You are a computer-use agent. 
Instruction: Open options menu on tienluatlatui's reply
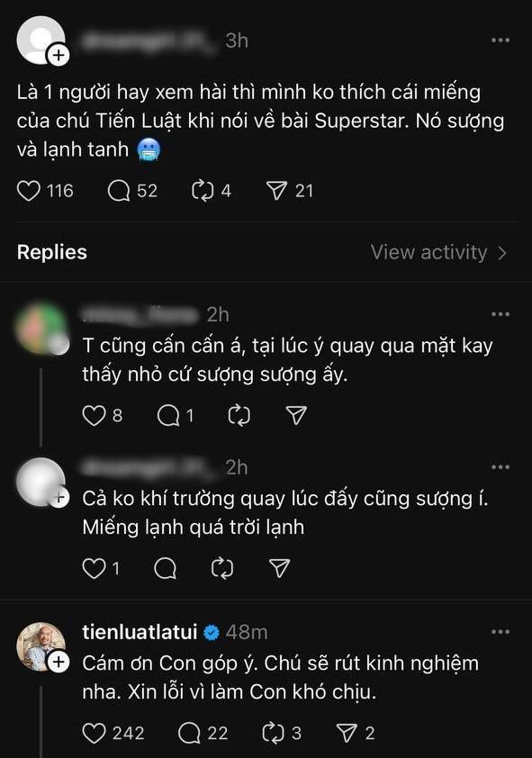500,631
